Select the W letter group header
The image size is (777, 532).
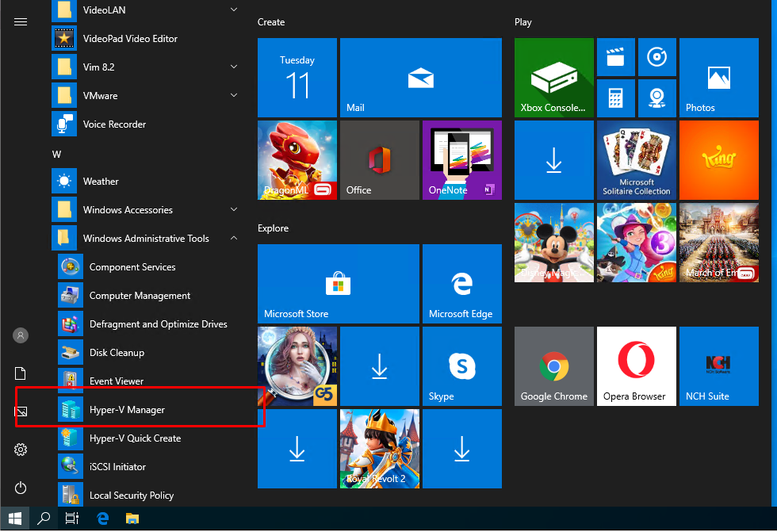coord(56,154)
